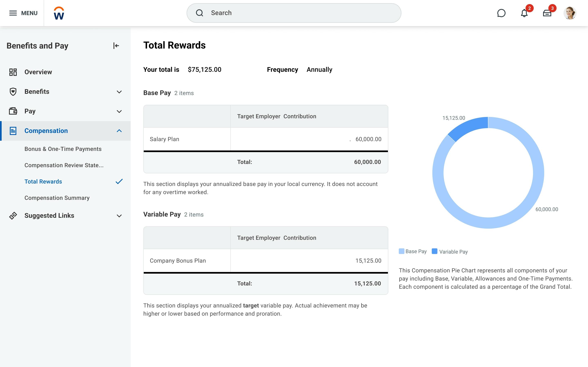
Task: Click the Compensation document icon
Action: [13, 130]
